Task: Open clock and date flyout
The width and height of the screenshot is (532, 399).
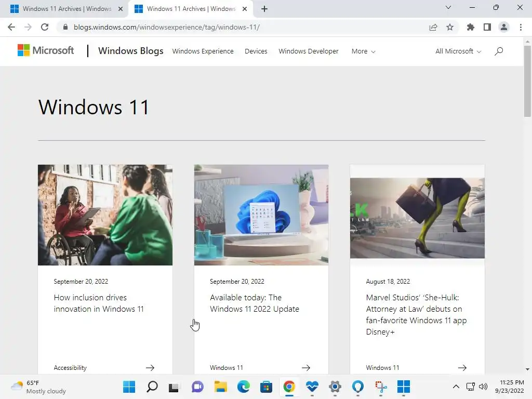Action: [x=509, y=387]
